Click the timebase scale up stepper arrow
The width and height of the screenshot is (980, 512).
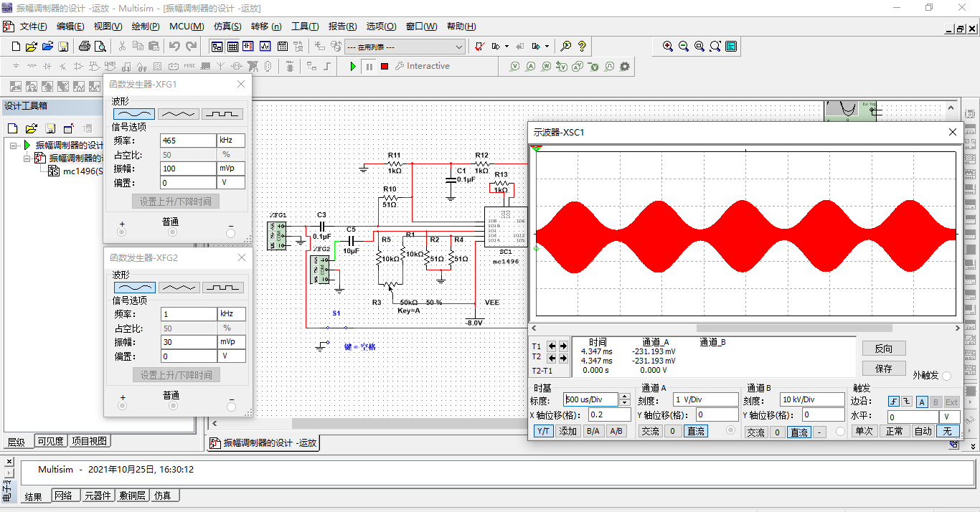624,395
